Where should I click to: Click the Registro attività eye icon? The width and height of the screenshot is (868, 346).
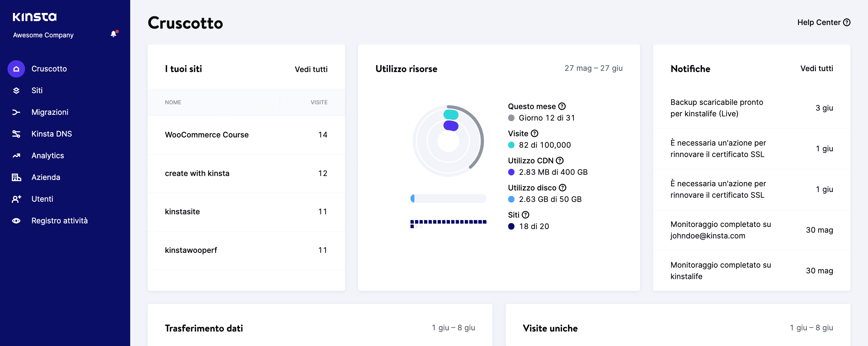16,221
